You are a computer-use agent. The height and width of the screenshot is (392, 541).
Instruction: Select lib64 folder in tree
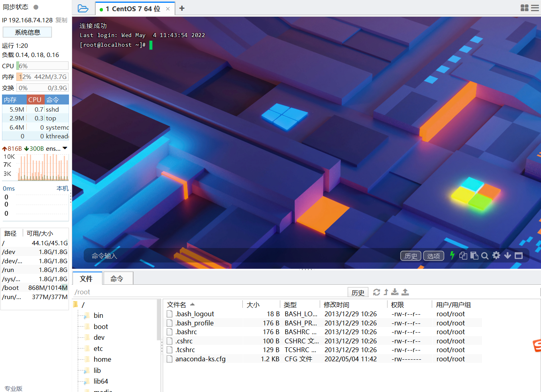(101, 381)
